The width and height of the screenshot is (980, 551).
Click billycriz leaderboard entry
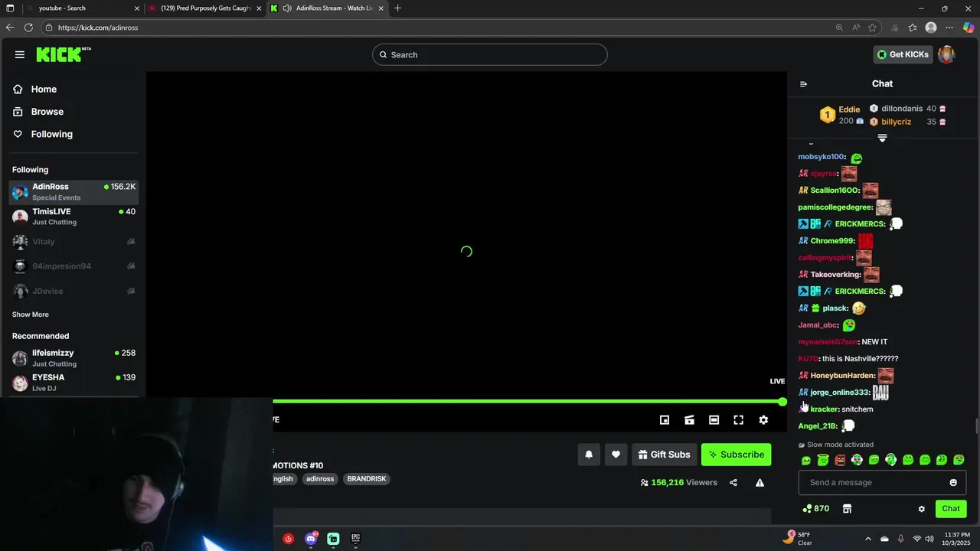(x=908, y=122)
